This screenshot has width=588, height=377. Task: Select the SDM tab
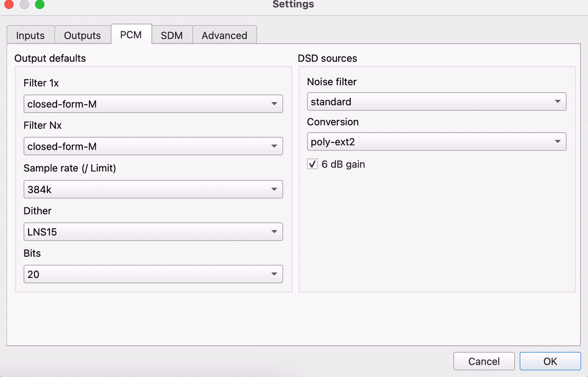pyautogui.click(x=172, y=35)
